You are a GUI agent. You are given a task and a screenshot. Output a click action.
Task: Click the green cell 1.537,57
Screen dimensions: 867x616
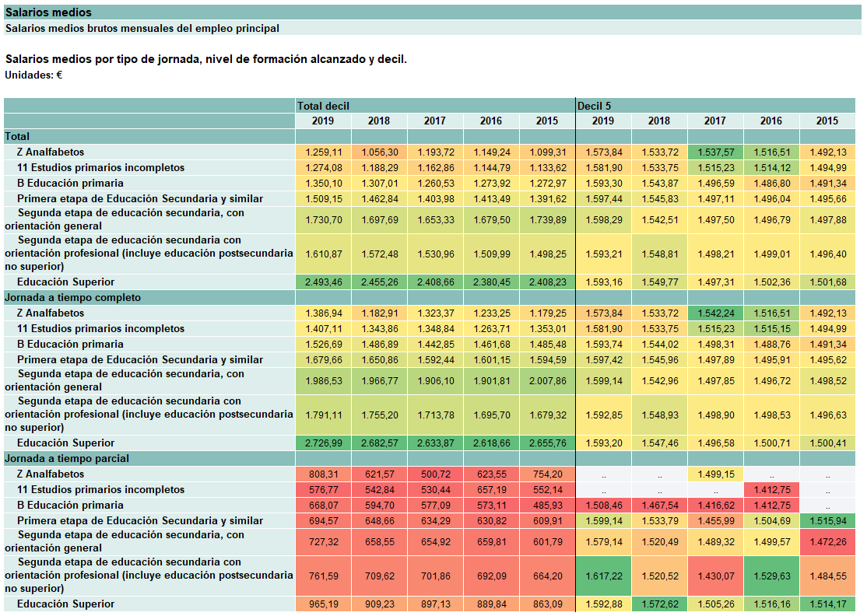click(715, 152)
